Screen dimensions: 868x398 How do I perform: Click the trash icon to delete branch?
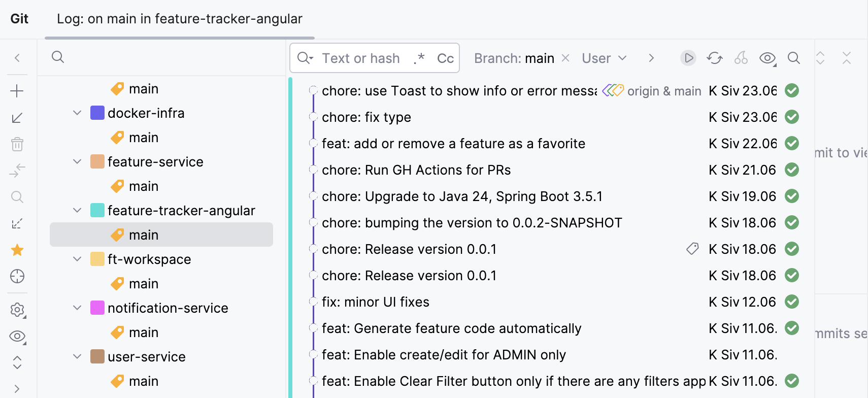17,144
